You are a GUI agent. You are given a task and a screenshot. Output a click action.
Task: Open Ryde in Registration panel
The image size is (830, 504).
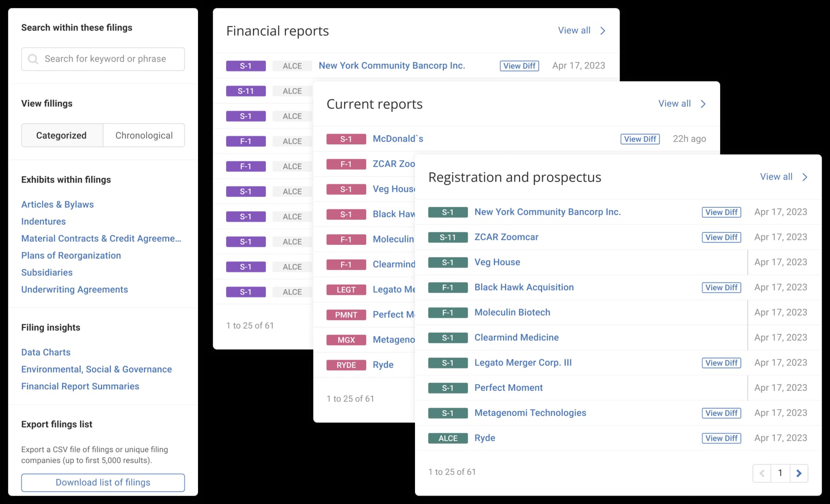point(485,437)
